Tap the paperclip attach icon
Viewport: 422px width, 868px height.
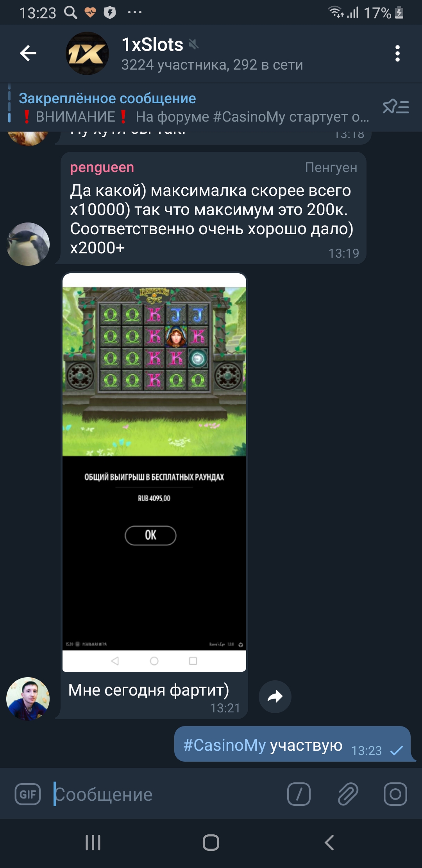(x=347, y=794)
